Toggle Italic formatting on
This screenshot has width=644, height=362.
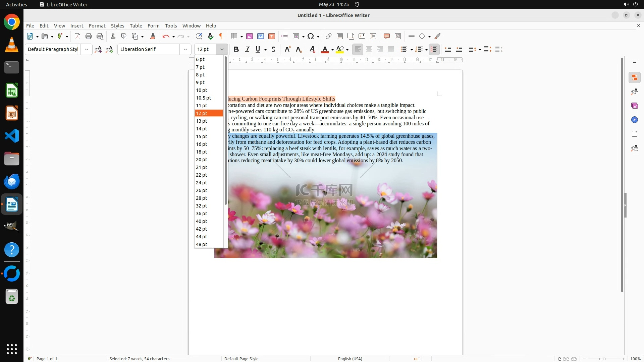tap(248, 49)
